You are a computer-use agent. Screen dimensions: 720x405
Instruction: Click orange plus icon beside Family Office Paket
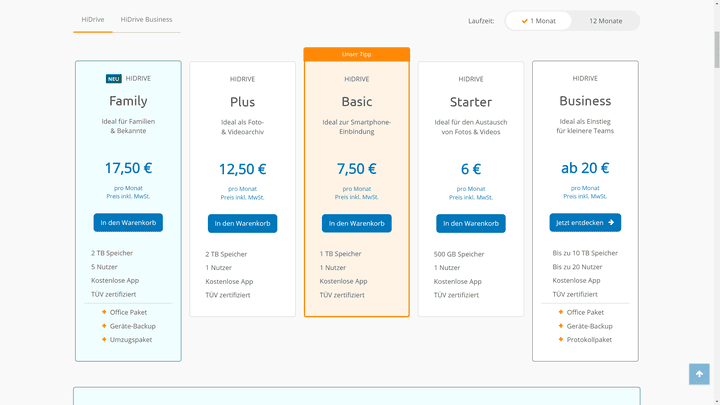click(x=104, y=312)
